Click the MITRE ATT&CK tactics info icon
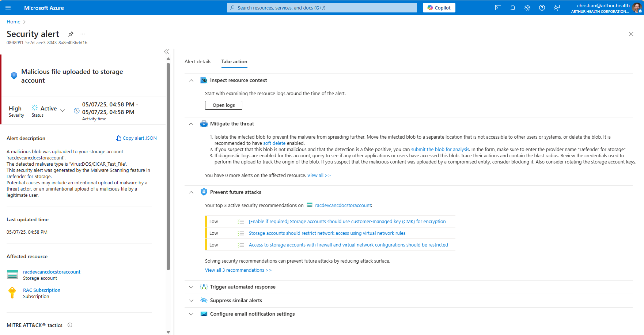Viewport: 644px width, 335px height. point(70,325)
